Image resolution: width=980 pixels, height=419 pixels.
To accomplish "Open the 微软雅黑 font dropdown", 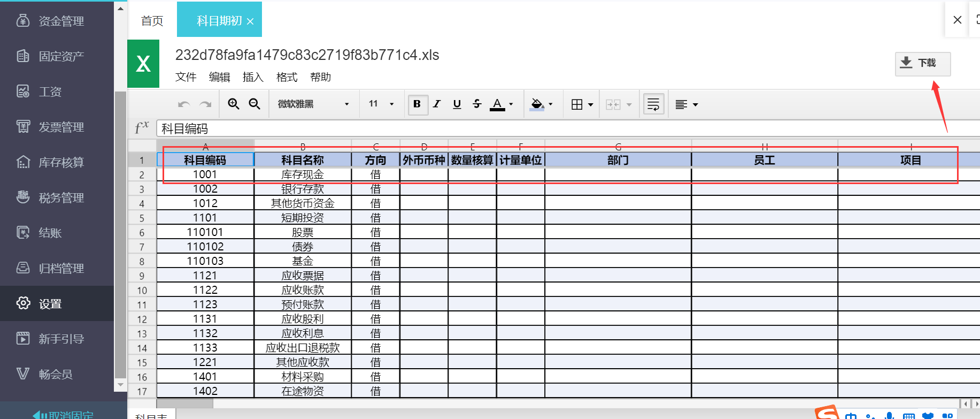I will 313,104.
